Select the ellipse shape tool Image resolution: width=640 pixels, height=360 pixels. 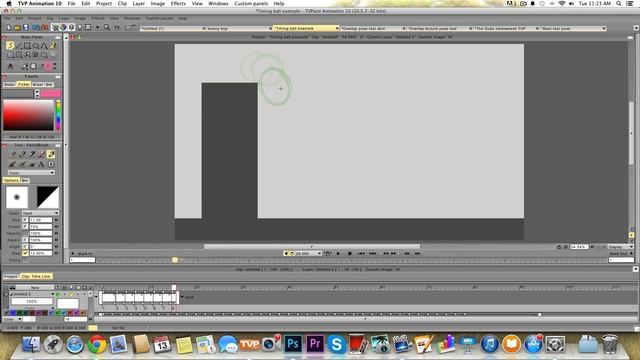tap(36, 46)
